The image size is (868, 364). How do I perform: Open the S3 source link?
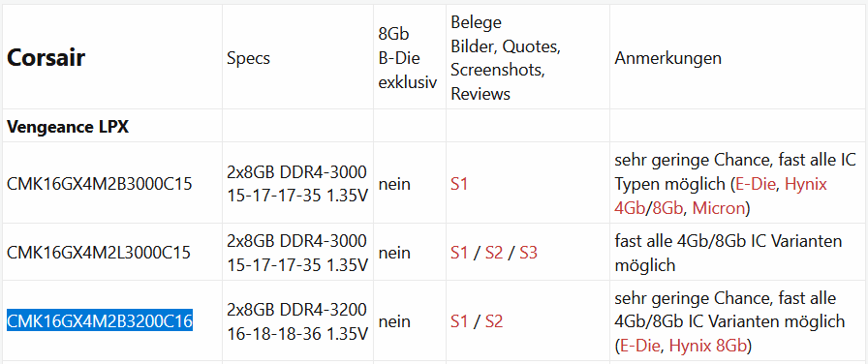(x=528, y=253)
